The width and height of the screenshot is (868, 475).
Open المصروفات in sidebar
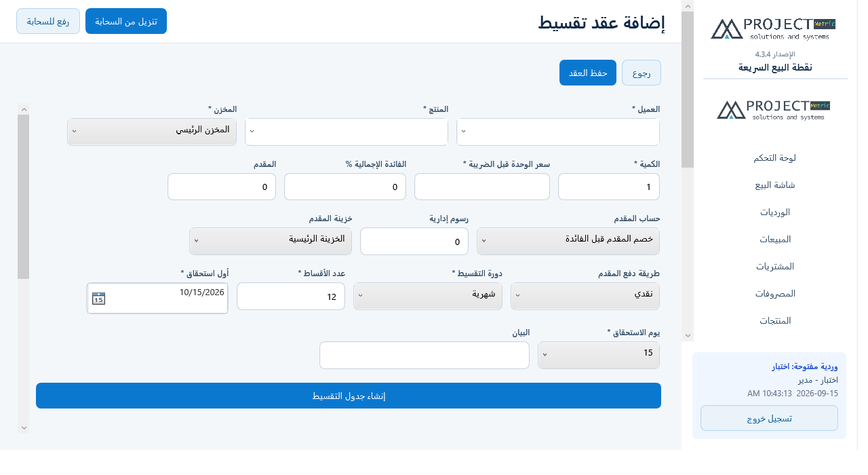pyautogui.click(x=774, y=293)
